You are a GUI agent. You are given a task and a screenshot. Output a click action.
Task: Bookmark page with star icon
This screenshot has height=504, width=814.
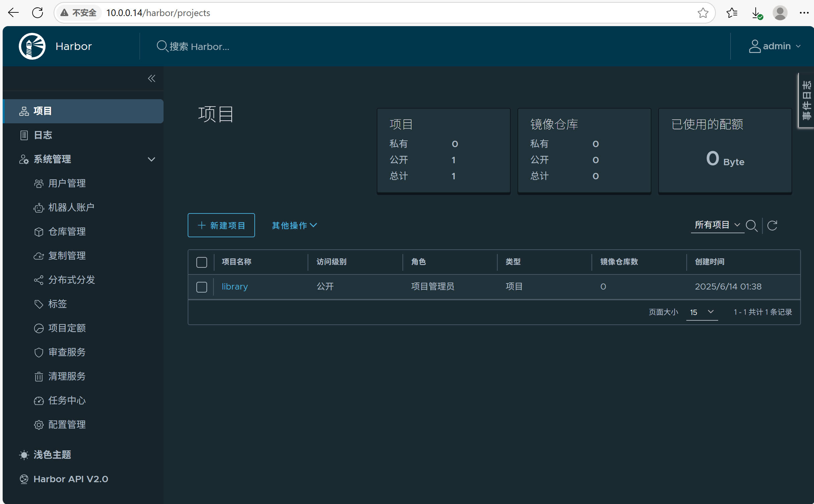[x=703, y=13]
